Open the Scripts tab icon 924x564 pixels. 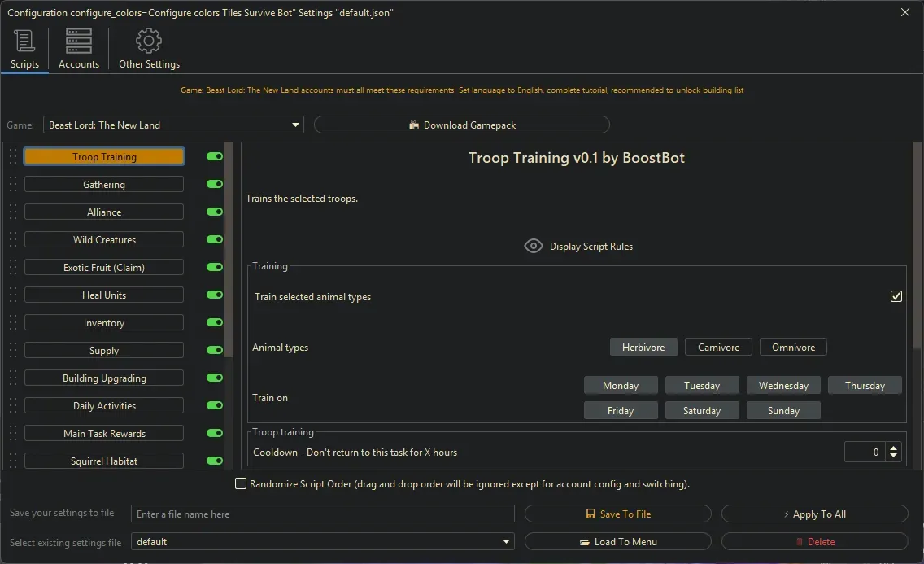pyautogui.click(x=24, y=41)
